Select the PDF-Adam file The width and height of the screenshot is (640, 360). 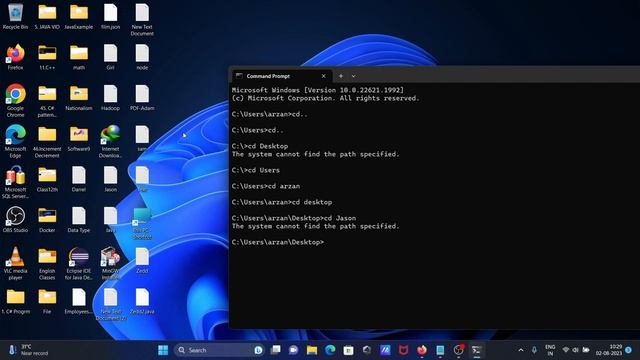(142, 98)
